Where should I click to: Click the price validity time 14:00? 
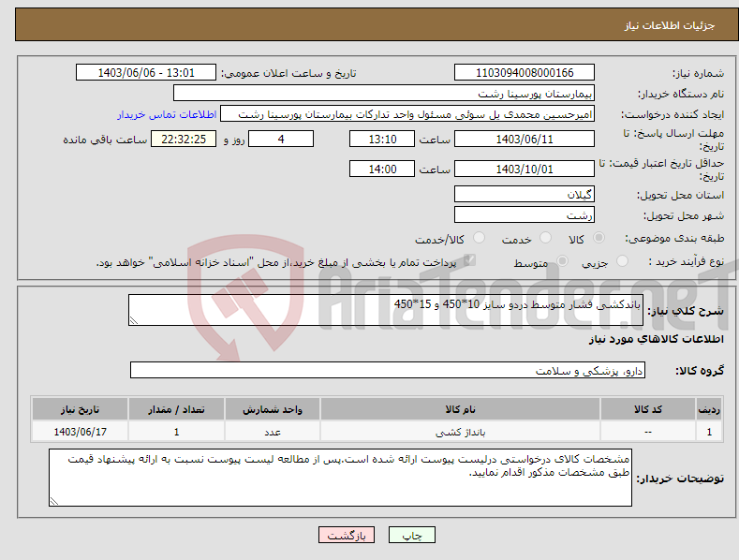(382, 169)
